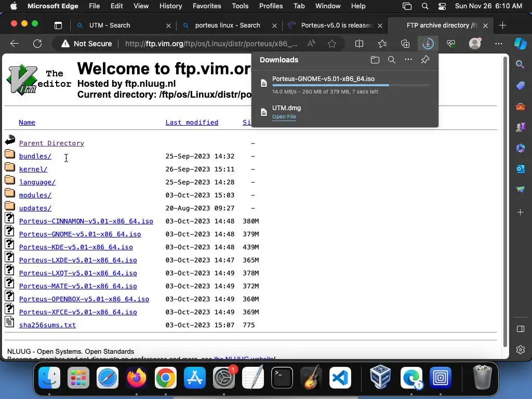Open the Collections icon
The width and height of the screenshot is (532, 399).
point(405,44)
